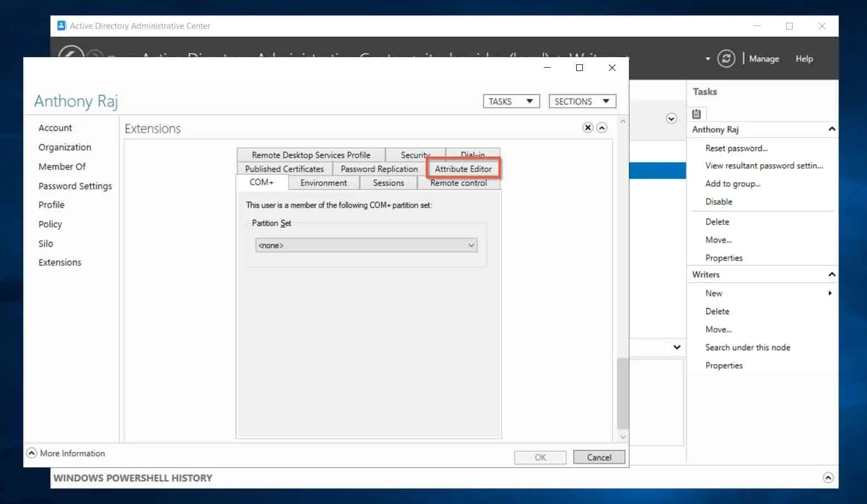Click Move... under Writers tasks
The image size is (867, 504).
(x=718, y=329)
